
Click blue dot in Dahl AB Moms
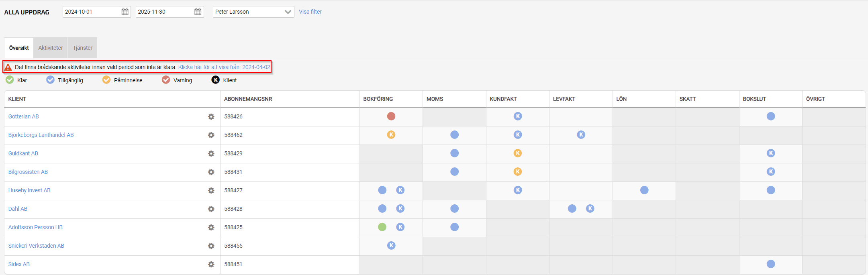(x=454, y=208)
